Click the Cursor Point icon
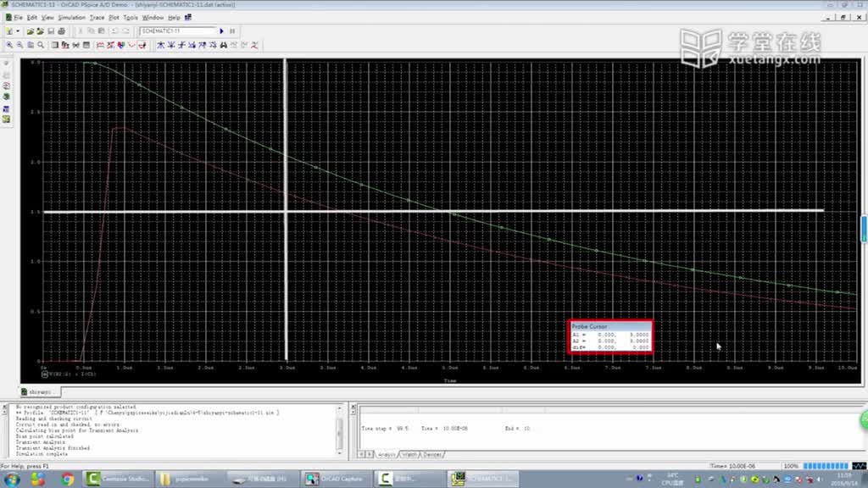 point(213,46)
